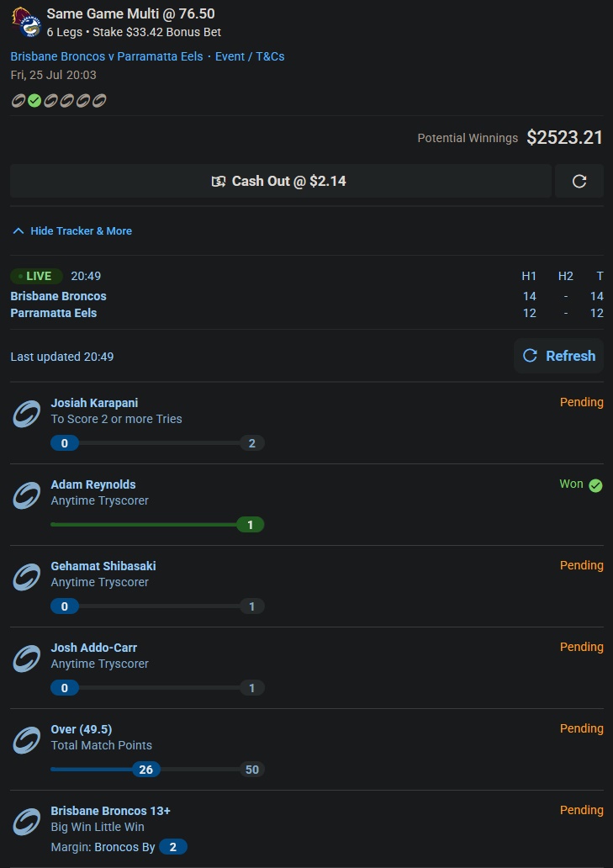Viewport: 613px width, 868px height.
Task: Click Brisbane Broncos in the scoreboard
Action: coord(59,296)
